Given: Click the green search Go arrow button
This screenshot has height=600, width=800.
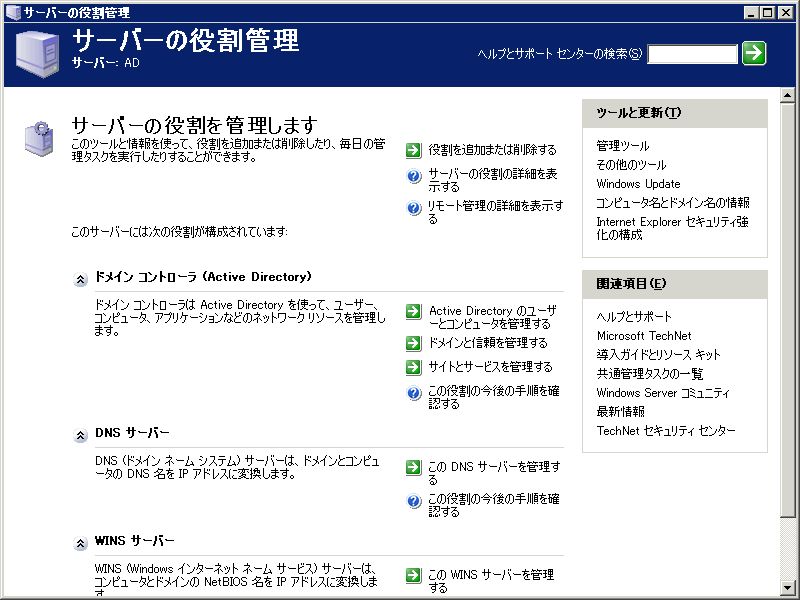Looking at the screenshot, I should pyautogui.click(x=754, y=53).
